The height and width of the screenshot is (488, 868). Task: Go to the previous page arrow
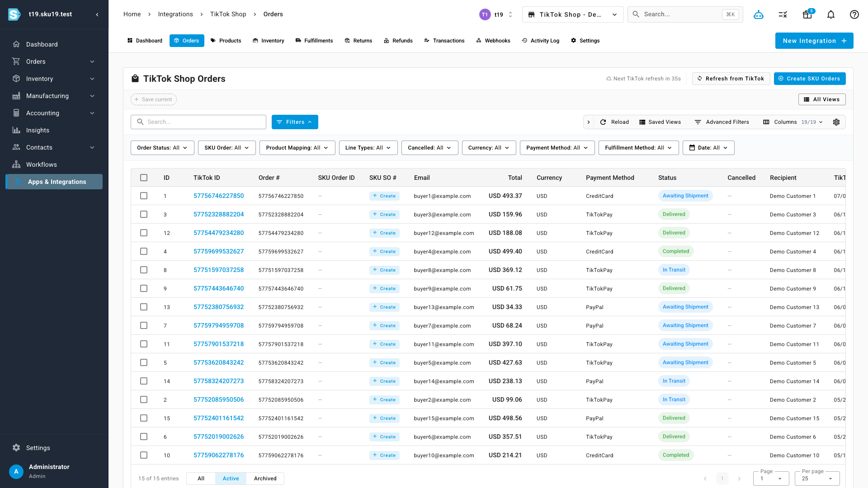coord(705,479)
